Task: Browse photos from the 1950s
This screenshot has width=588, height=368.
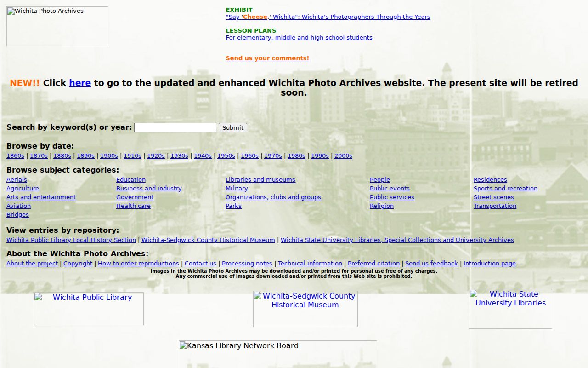Action: point(226,156)
